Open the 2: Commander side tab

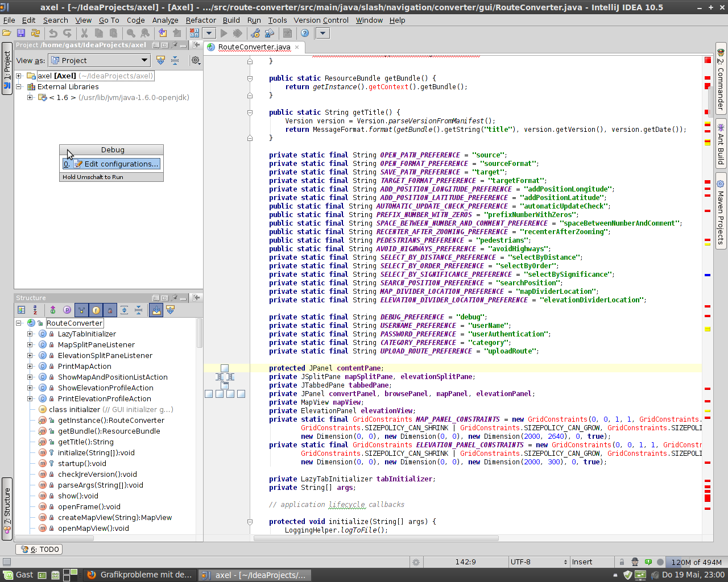pyautogui.click(x=721, y=78)
